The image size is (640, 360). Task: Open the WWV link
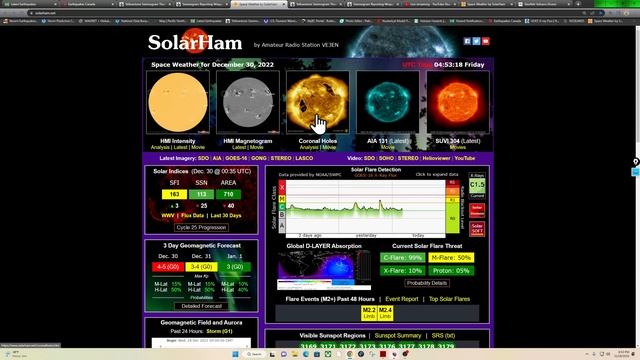coord(168,216)
